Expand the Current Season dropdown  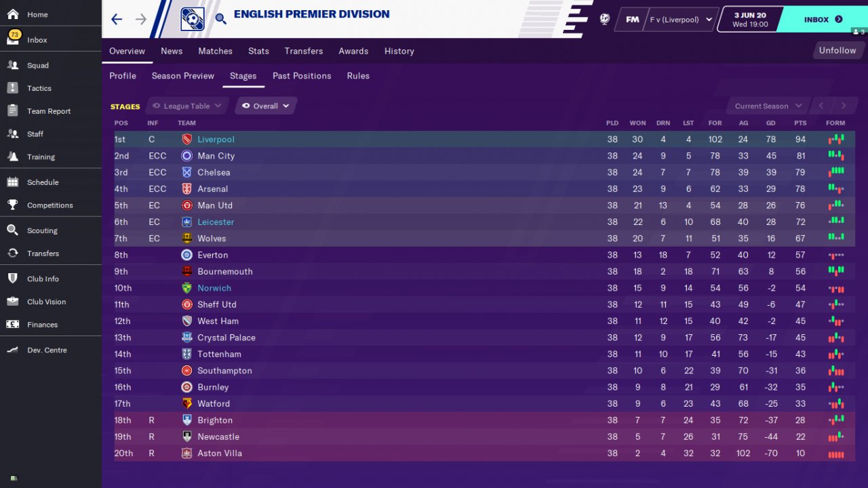click(x=768, y=106)
